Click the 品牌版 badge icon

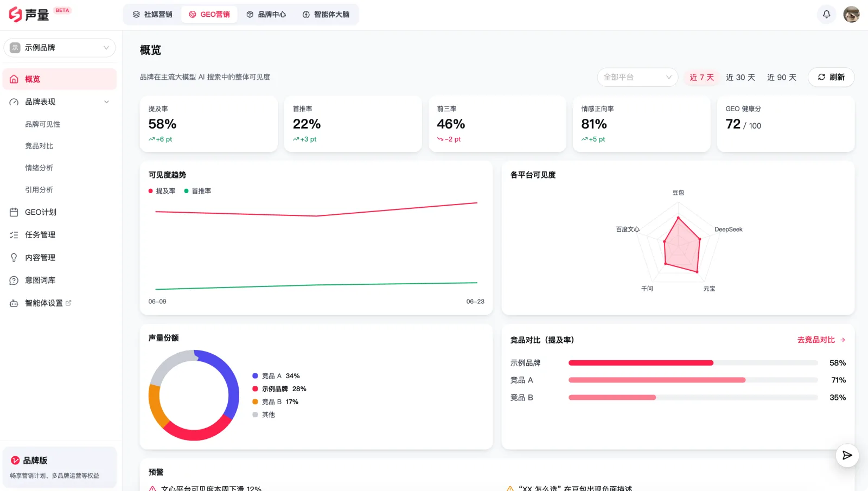point(15,460)
